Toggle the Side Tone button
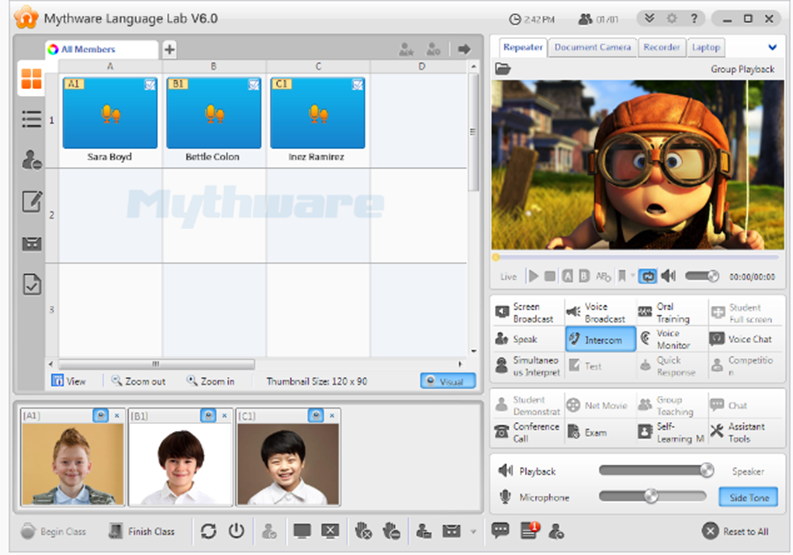Image resolution: width=793 pixels, height=555 pixels. 746,497
